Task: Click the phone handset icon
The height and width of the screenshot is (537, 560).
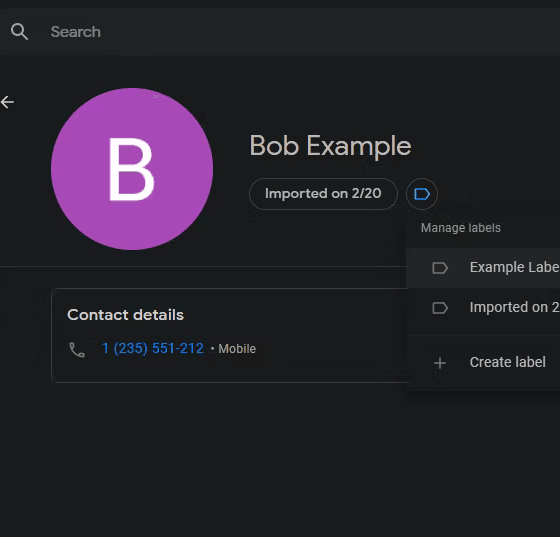Action: 77,349
